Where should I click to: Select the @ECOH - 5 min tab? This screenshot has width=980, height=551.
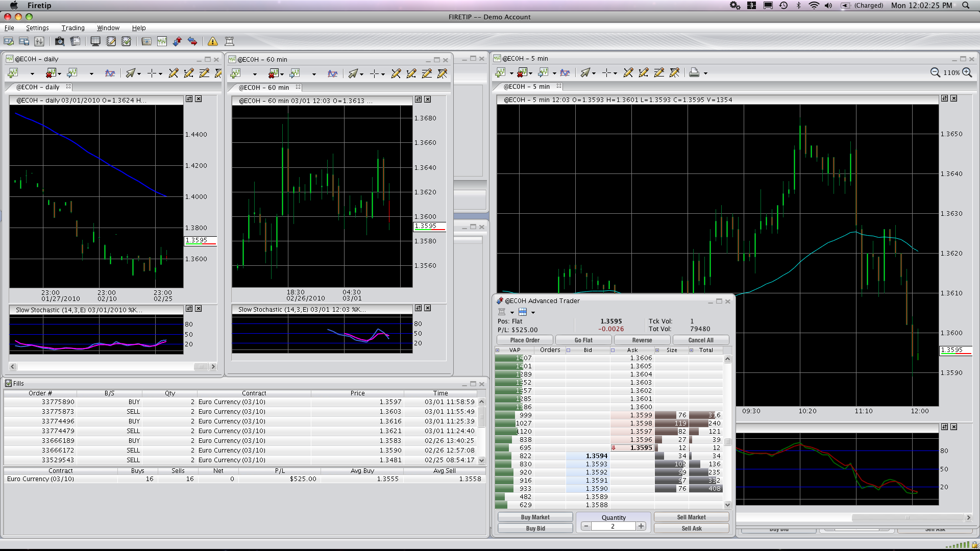click(x=527, y=87)
